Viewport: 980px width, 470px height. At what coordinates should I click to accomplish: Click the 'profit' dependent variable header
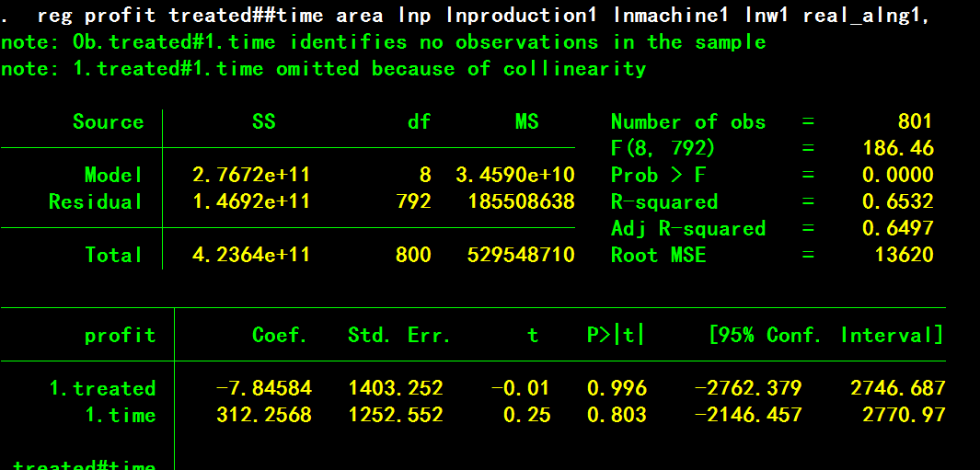coord(120,336)
